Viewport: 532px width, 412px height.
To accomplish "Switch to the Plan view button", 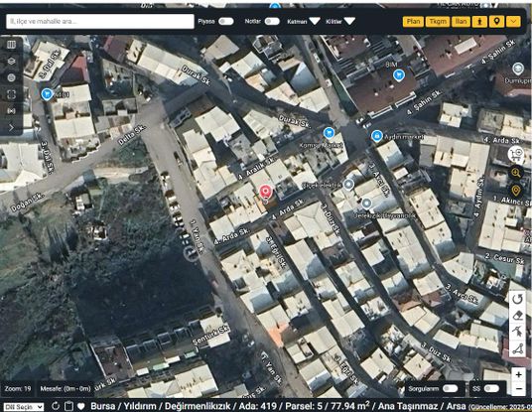I will 413,22.
